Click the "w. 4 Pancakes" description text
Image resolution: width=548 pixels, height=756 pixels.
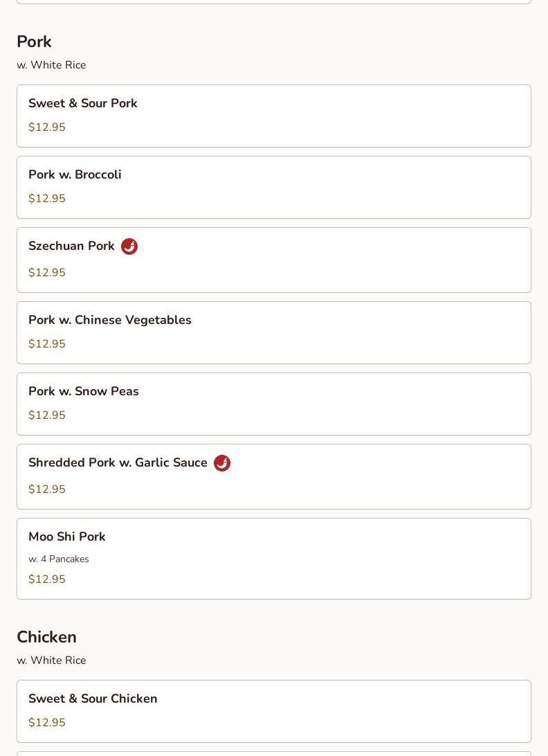[59, 559]
